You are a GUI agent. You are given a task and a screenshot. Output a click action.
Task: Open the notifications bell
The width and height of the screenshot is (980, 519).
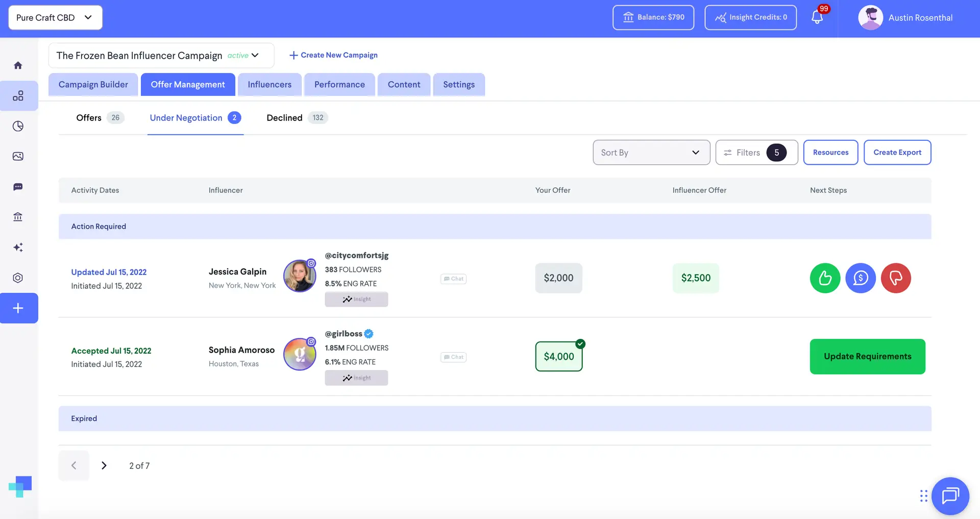(817, 17)
